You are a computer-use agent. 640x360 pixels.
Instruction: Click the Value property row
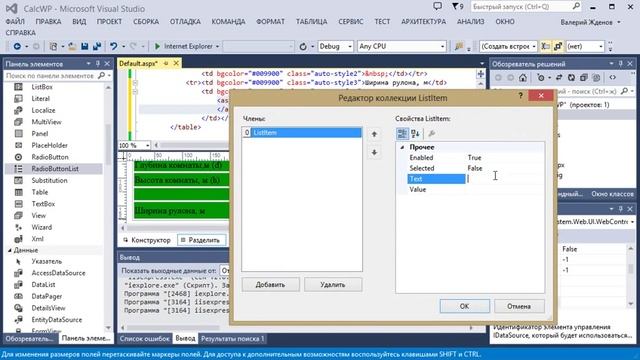point(476,190)
